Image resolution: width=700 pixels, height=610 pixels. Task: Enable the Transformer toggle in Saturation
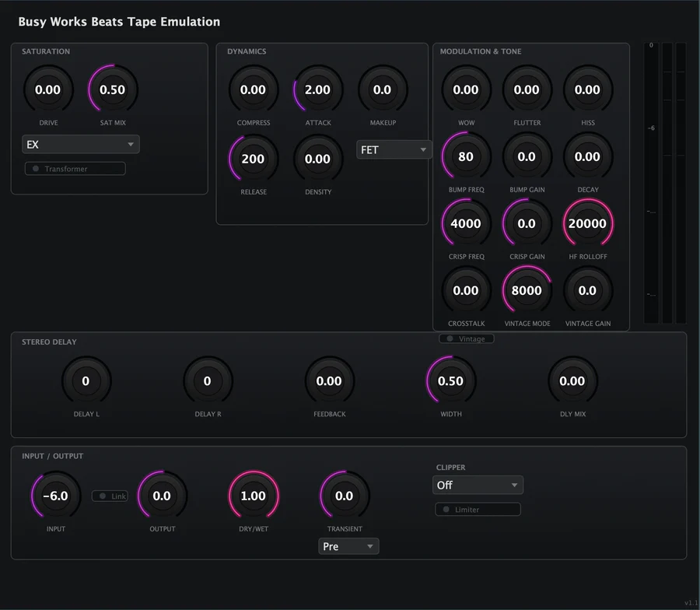(x=75, y=168)
